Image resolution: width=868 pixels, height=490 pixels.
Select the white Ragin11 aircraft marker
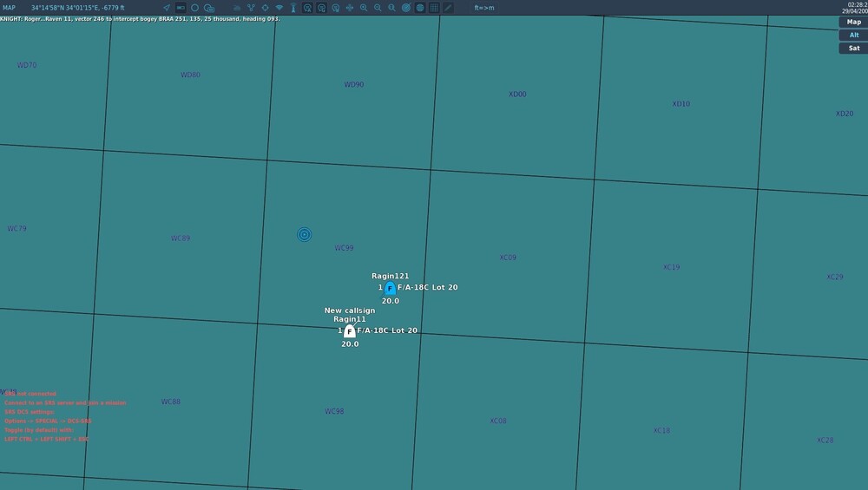pyautogui.click(x=349, y=331)
